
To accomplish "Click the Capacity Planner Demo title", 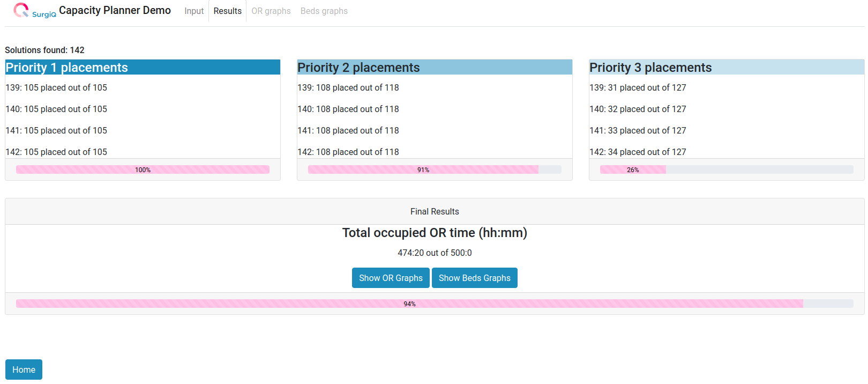I will click(115, 10).
